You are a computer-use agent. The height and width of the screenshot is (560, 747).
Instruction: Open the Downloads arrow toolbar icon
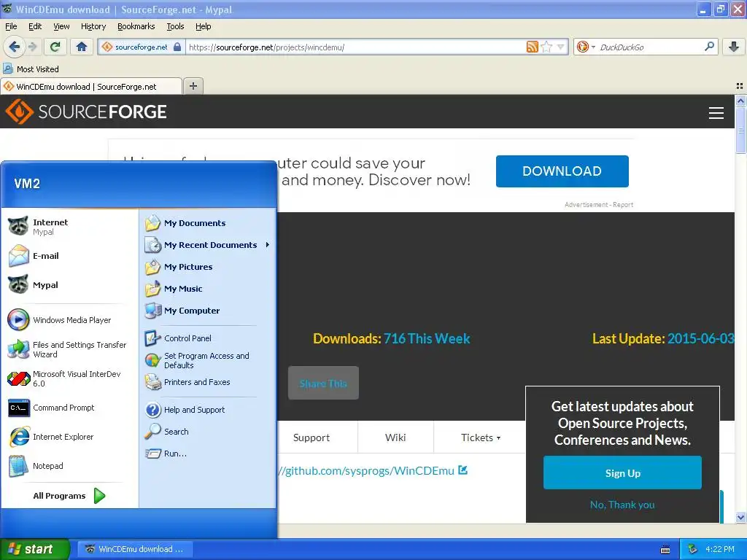coord(734,47)
